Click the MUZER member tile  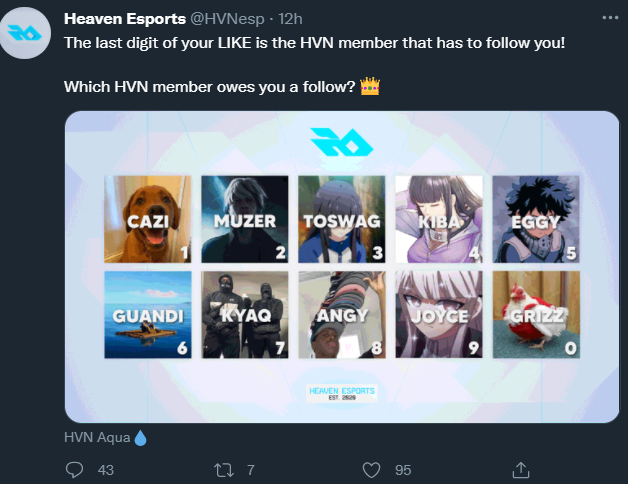point(245,219)
